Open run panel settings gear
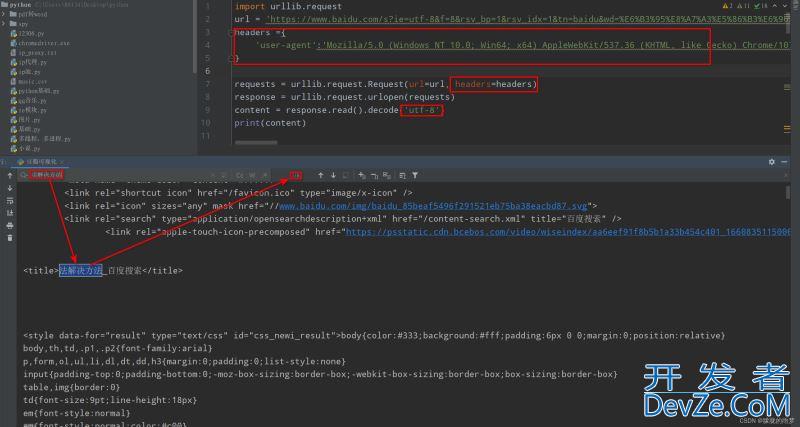Viewport: 800px width, 427px height. tap(771, 162)
